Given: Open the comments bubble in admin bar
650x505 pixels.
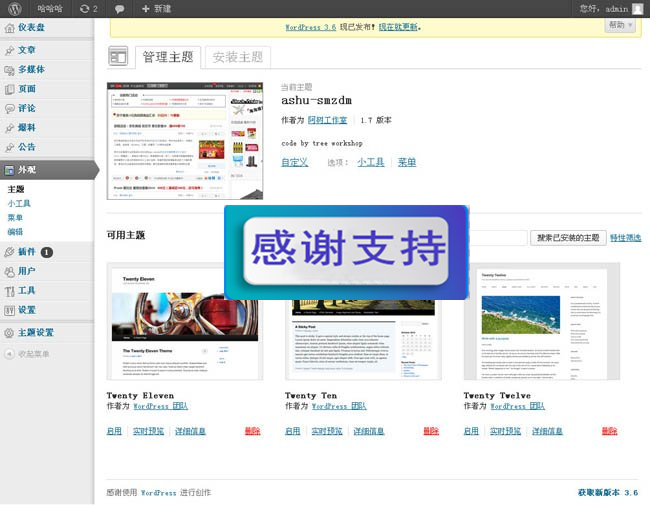Looking at the screenshot, I should (x=119, y=9).
